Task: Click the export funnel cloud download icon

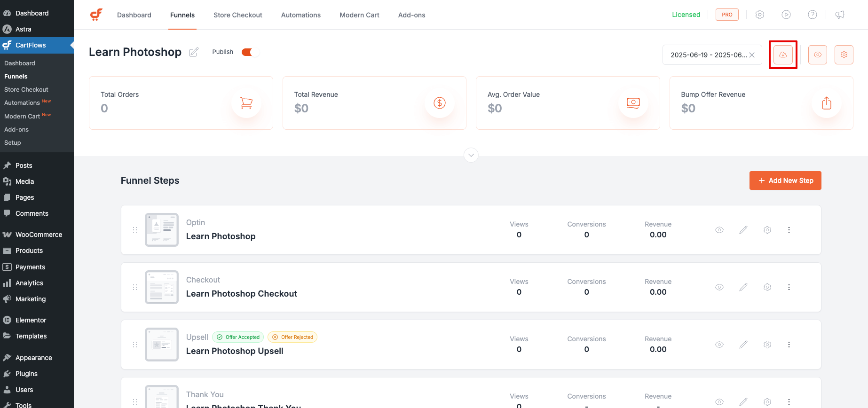Action: click(783, 55)
